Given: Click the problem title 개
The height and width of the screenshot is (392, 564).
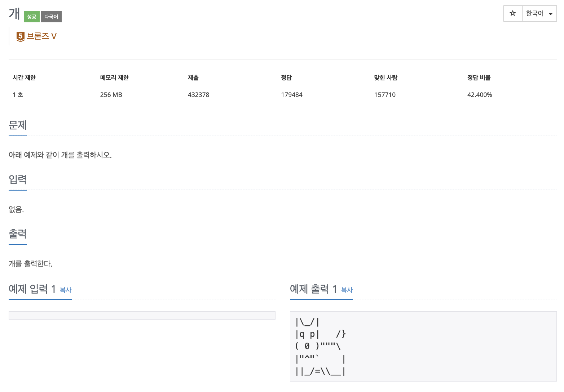Looking at the screenshot, I should tap(14, 14).
